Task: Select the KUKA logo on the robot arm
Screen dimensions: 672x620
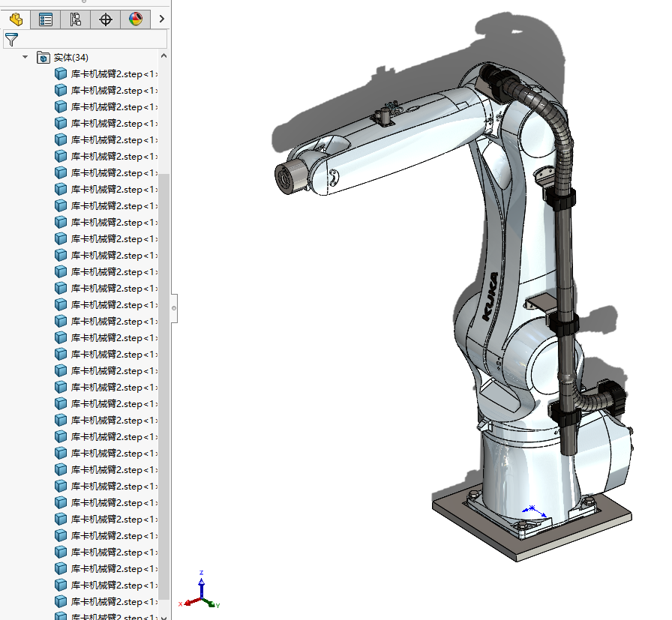Action: (x=490, y=297)
